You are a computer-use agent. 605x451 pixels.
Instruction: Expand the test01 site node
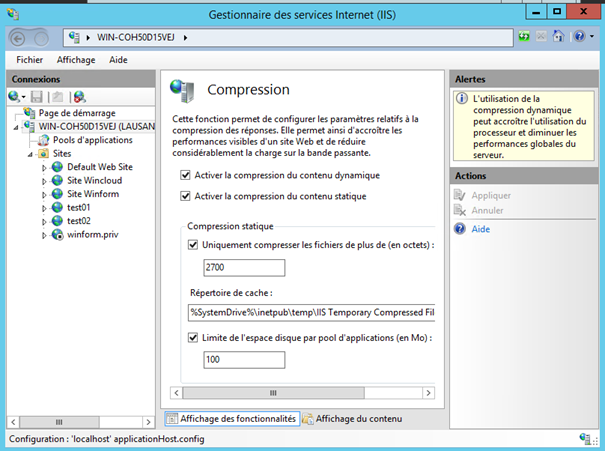(44, 207)
